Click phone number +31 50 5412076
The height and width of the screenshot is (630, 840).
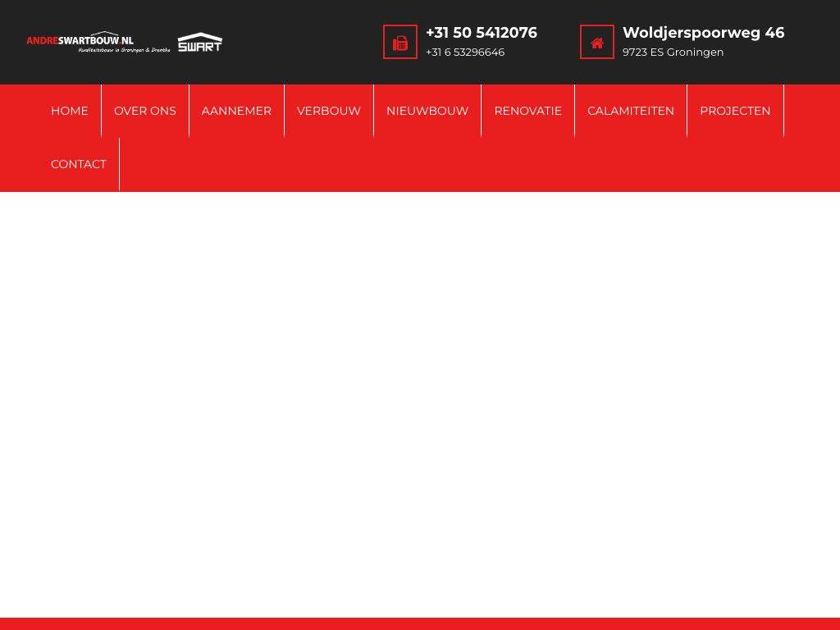[482, 33]
